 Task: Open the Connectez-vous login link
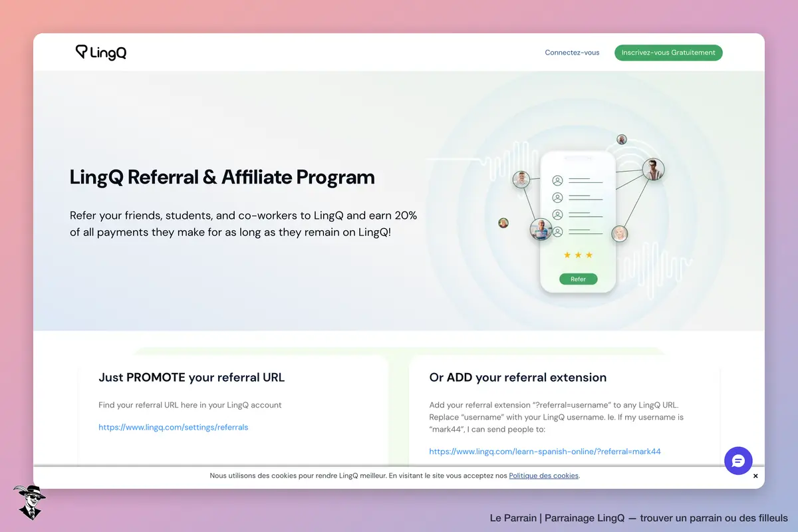pyautogui.click(x=572, y=53)
